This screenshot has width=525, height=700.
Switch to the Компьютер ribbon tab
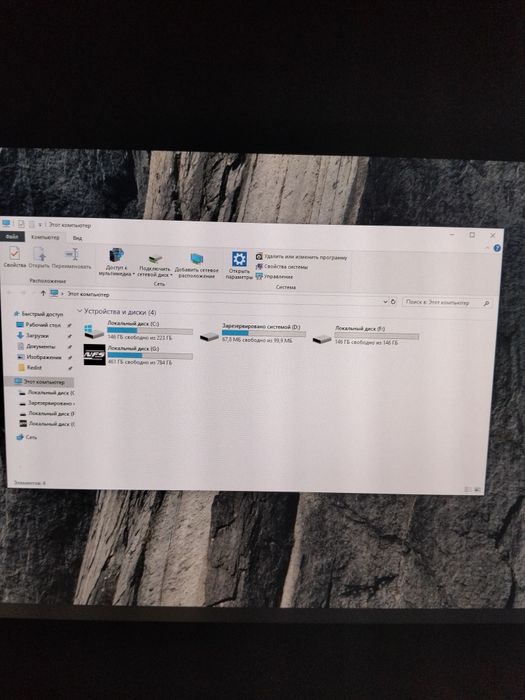pyautogui.click(x=45, y=237)
